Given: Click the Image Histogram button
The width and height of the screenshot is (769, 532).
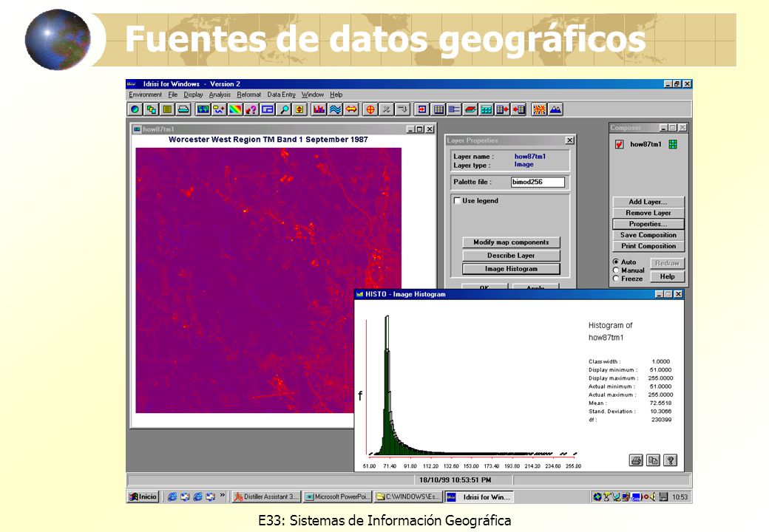Looking at the screenshot, I should [511, 268].
